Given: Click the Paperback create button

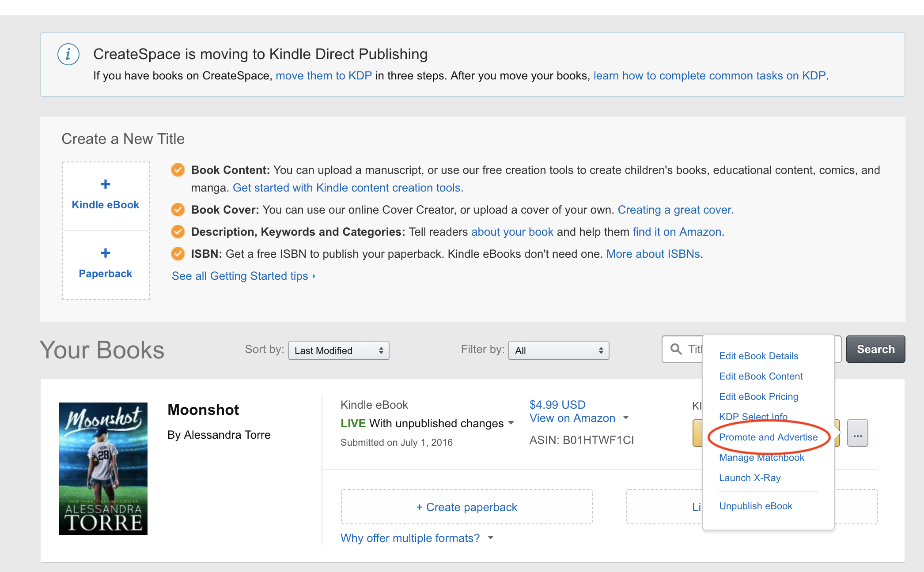Looking at the screenshot, I should pyautogui.click(x=106, y=265).
